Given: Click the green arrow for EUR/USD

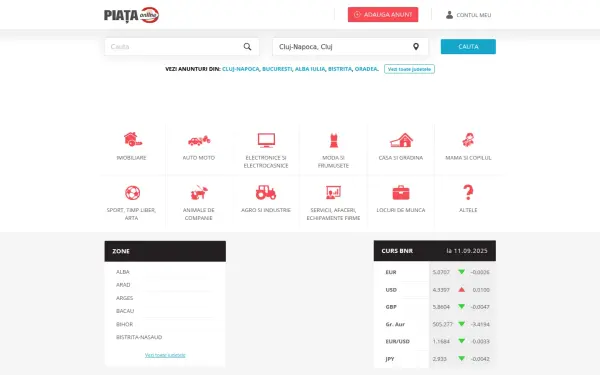Looking at the screenshot, I should coord(461,341).
